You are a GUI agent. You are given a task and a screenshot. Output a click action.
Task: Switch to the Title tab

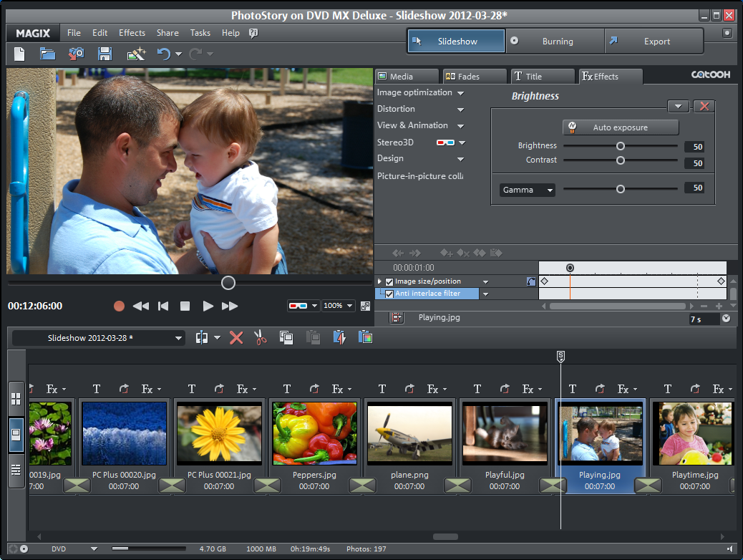pyautogui.click(x=543, y=77)
